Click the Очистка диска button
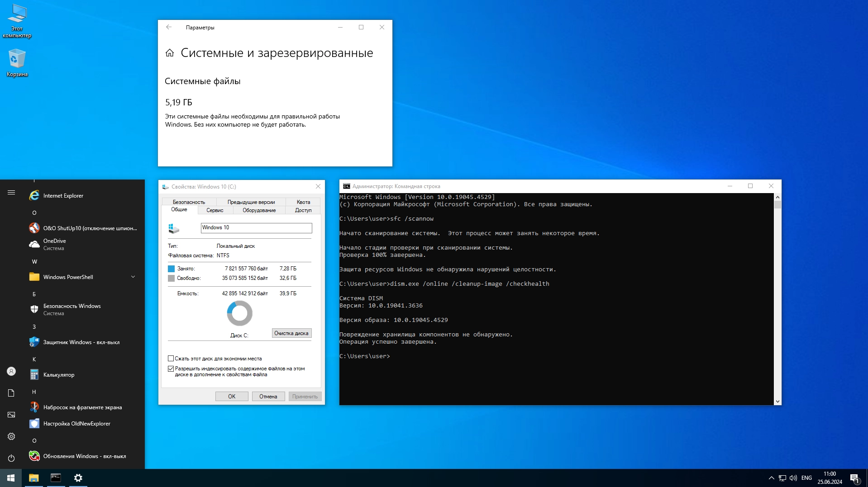 tap(291, 333)
